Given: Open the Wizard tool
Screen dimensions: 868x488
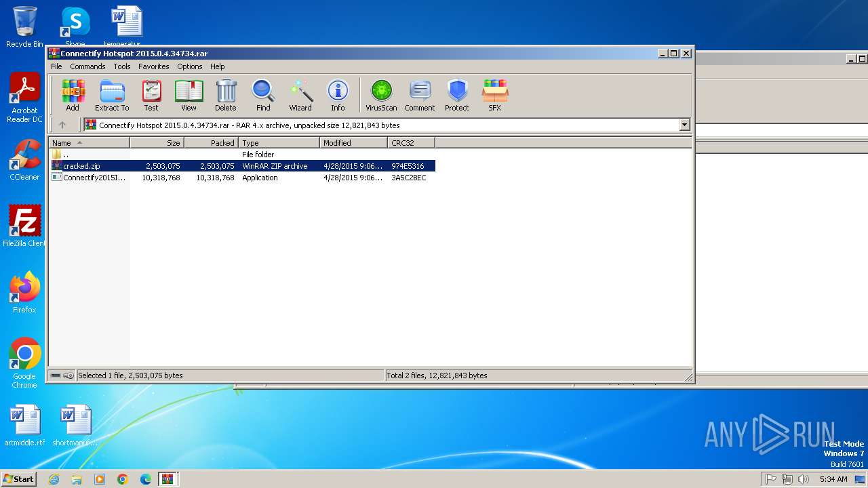Looking at the screenshot, I should click(300, 96).
